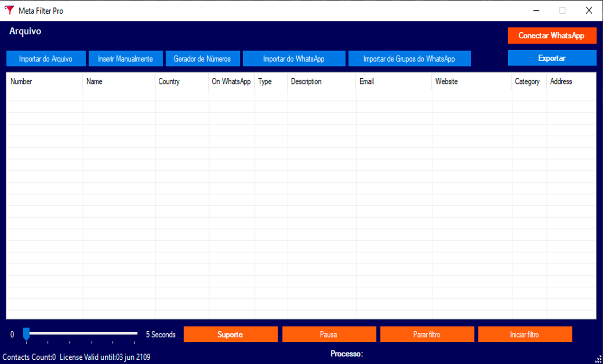Click Parar filtro button
Image resolution: width=603 pixels, height=364 pixels.
click(427, 334)
